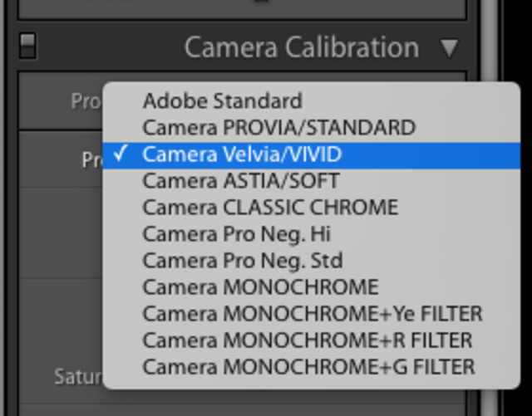The width and height of the screenshot is (532, 416).
Task: Select the checked Camera Velvia/VIVID entry
Action: (242, 154)
